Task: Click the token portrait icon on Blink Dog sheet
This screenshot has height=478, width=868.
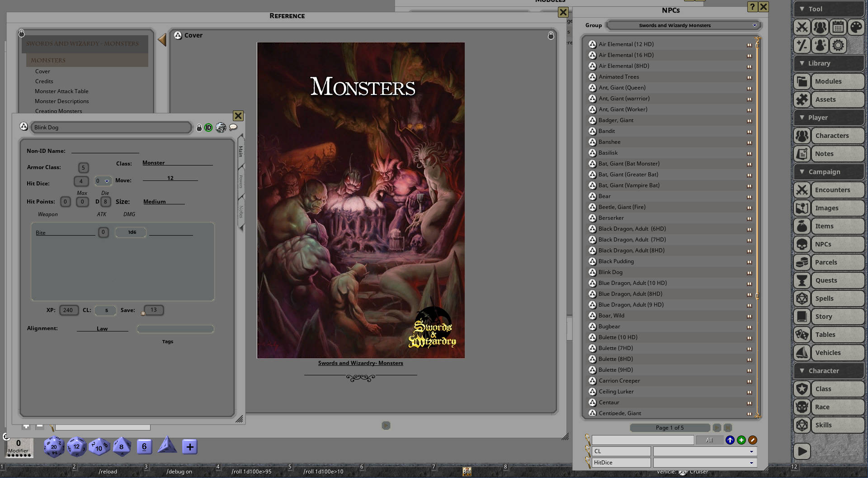Action: click(x=221, y=128)
